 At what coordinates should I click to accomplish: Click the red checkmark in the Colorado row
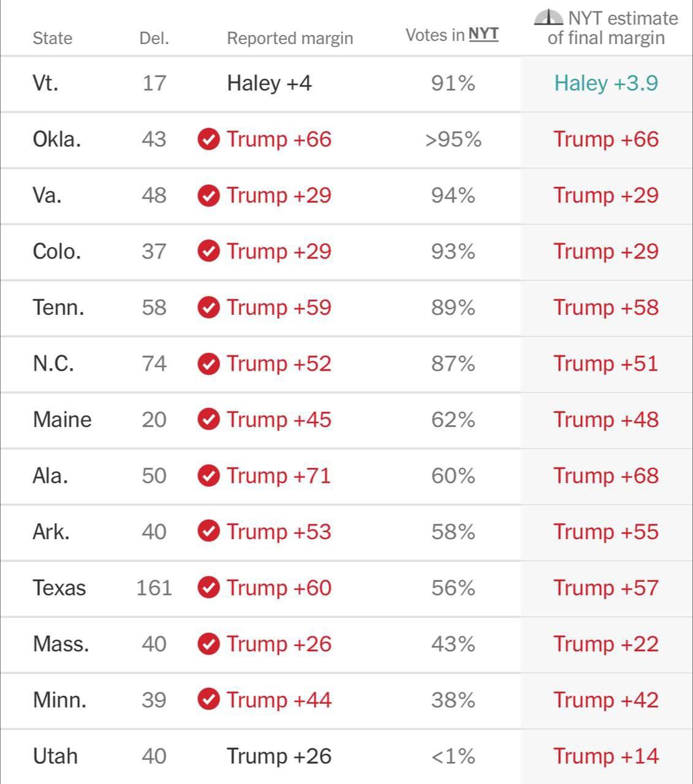click(208, 251)
